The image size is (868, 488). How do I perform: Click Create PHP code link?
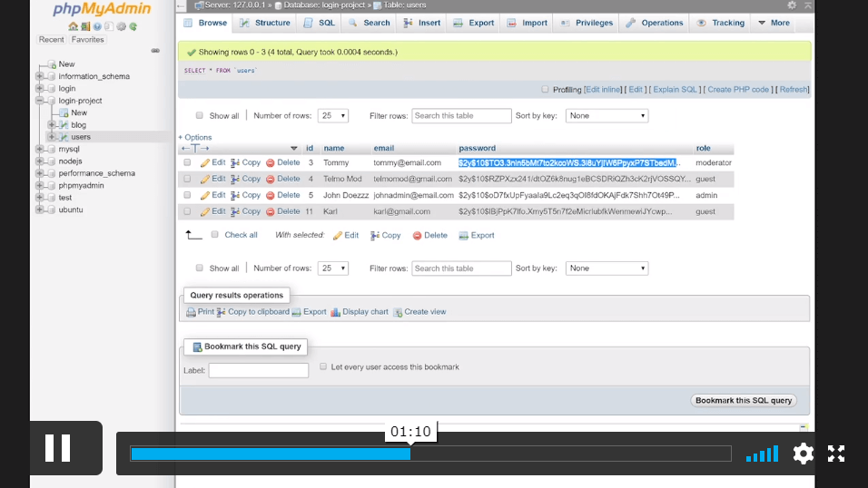(738, 89)
